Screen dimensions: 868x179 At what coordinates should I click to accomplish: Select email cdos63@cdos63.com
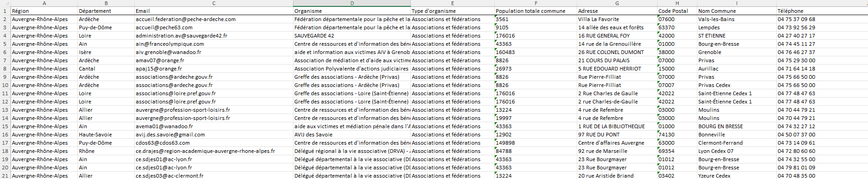(x=214, y=143)
